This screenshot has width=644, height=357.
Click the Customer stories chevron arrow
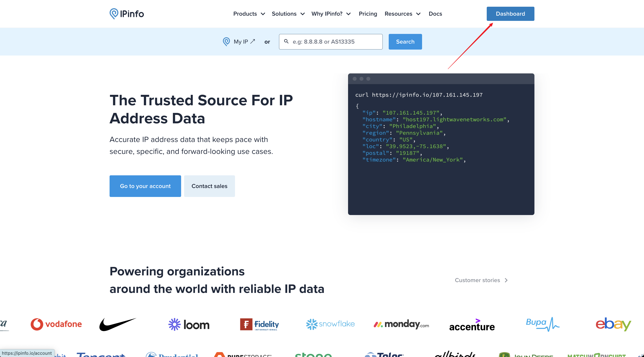506,280
